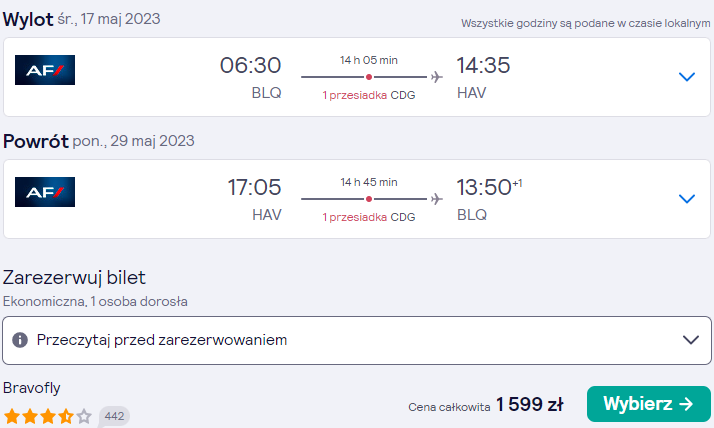
Task: Select the 17:05 HAV return flight card
Action: tap(357, 199)
